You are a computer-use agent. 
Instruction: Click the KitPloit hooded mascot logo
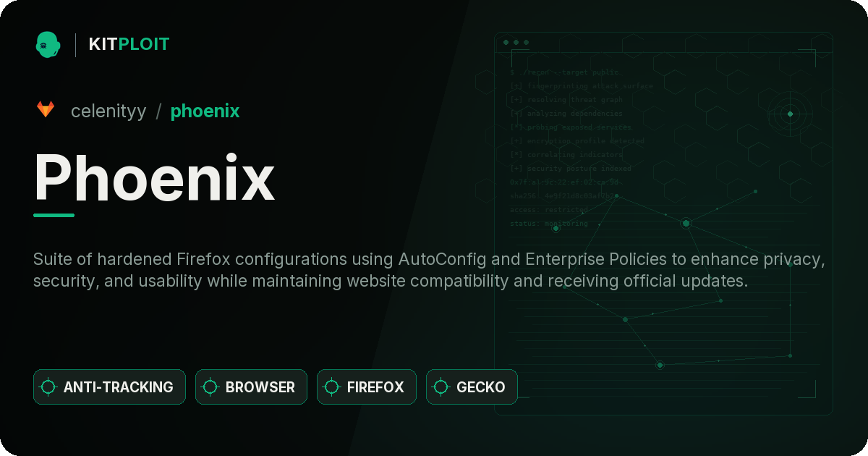click(x=48, y=44)
